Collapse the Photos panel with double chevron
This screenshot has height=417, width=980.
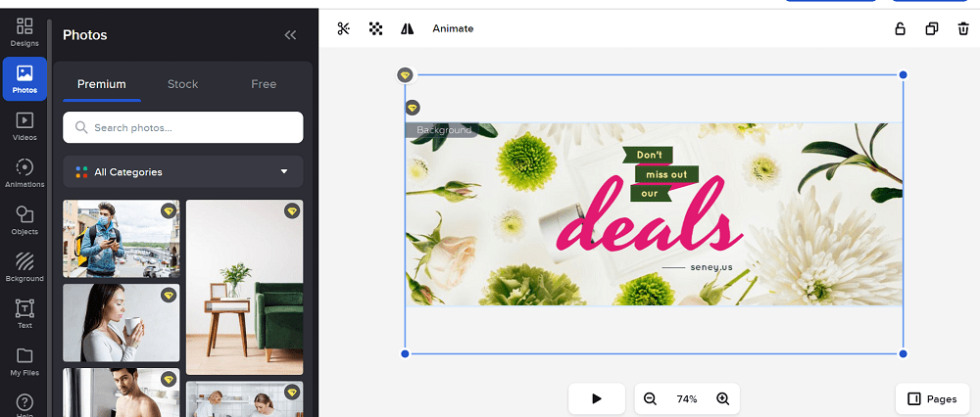[290, 35]
